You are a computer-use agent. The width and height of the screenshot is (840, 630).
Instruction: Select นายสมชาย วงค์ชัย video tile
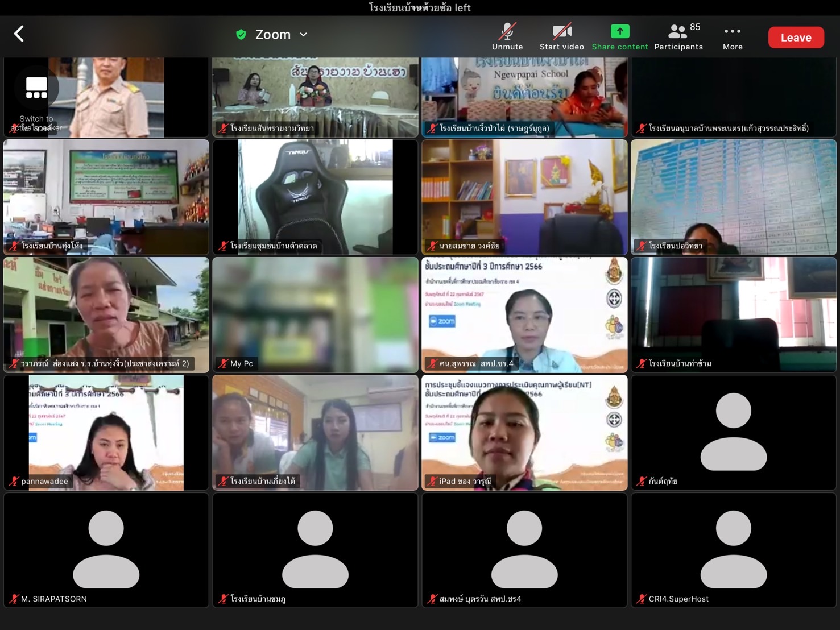coord(524,197)
